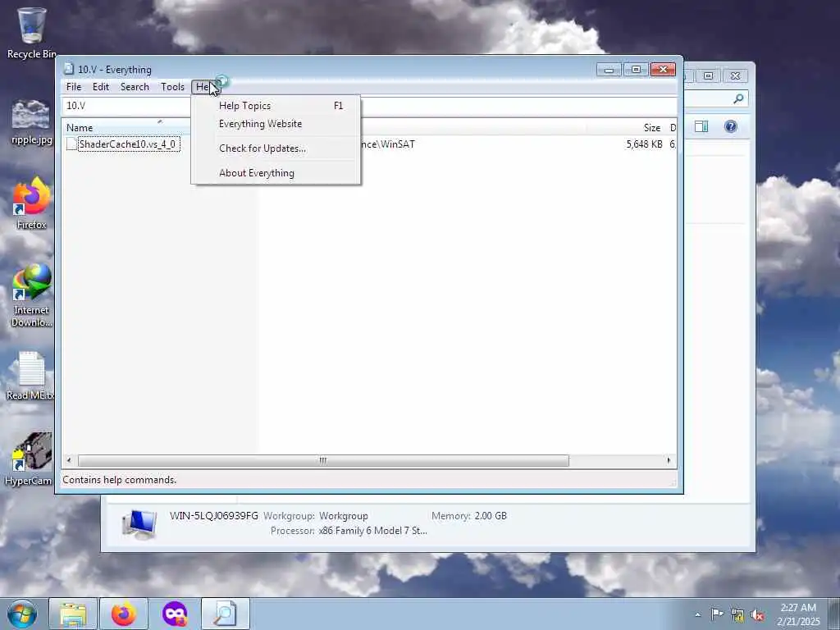Screen dimensions: 840x630
Task: Open the taskbar clock showing 2:27 AM
Action: pyautogui.click(x=798, y=614)
